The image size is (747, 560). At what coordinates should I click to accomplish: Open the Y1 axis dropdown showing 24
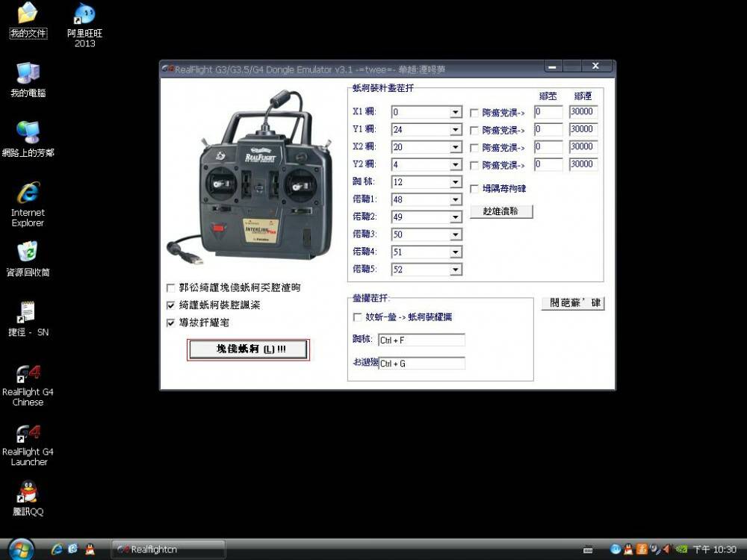[x=456, y=129]
